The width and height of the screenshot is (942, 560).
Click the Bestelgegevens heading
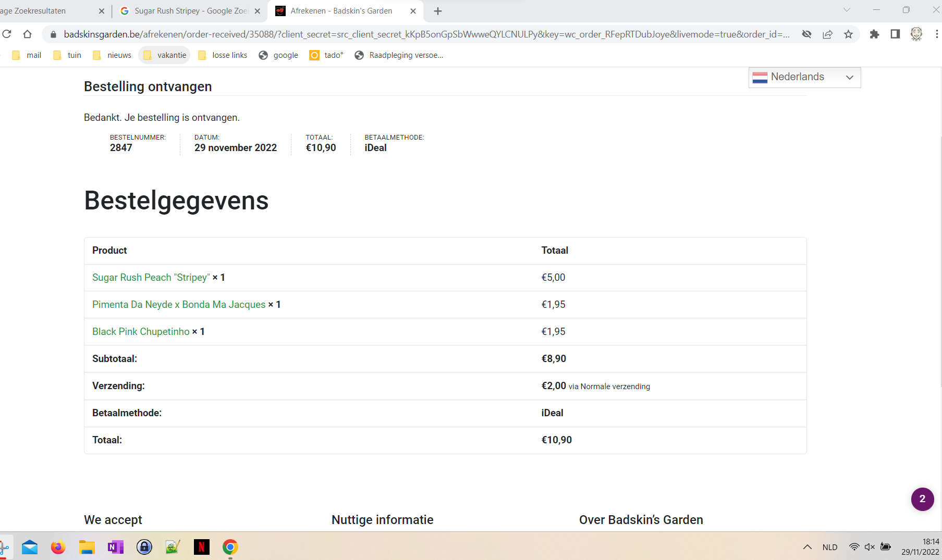(176, 201)
